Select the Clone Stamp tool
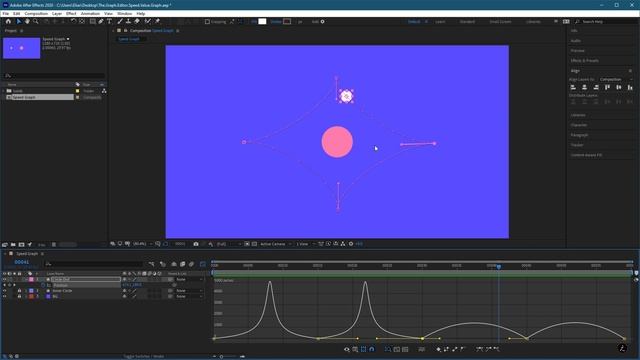This screenshot has width=640, height=360. tap(128, 21)
